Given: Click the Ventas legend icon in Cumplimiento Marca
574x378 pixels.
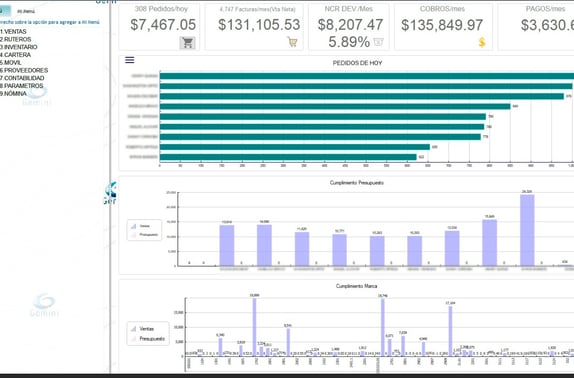Looking at the screenshot, I should click(134, 329).
